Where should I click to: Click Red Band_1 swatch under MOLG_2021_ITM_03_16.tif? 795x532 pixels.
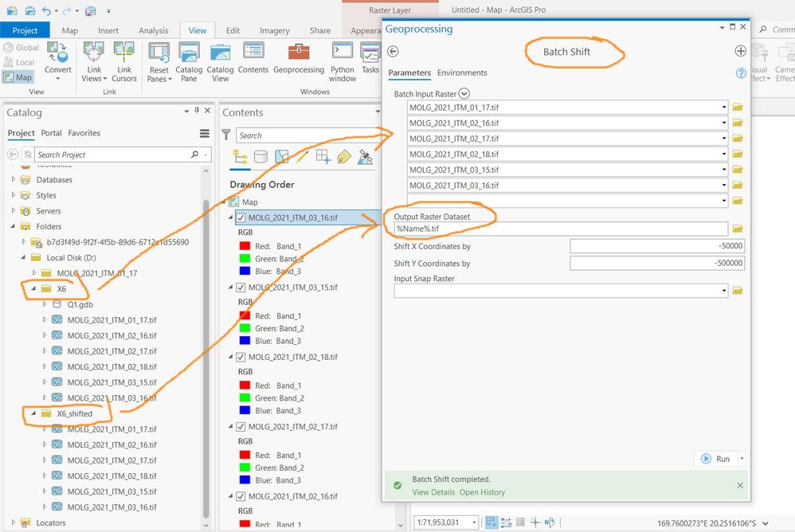pos(245,246)
